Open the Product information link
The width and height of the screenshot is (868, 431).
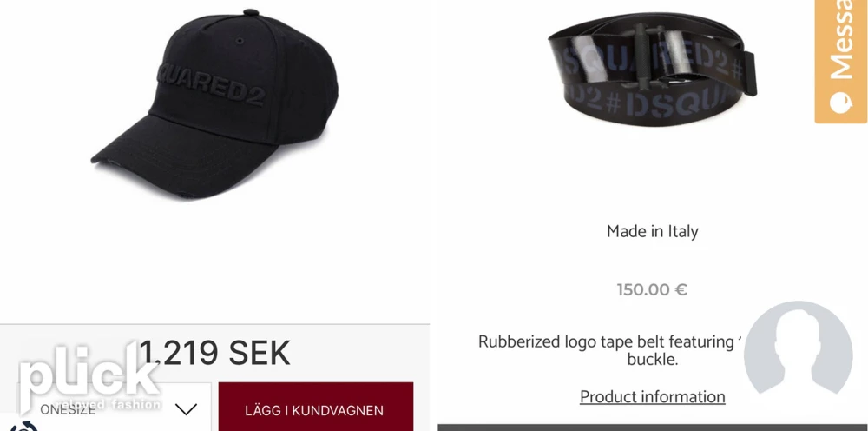pyautogui.click(x=653, y=396)
